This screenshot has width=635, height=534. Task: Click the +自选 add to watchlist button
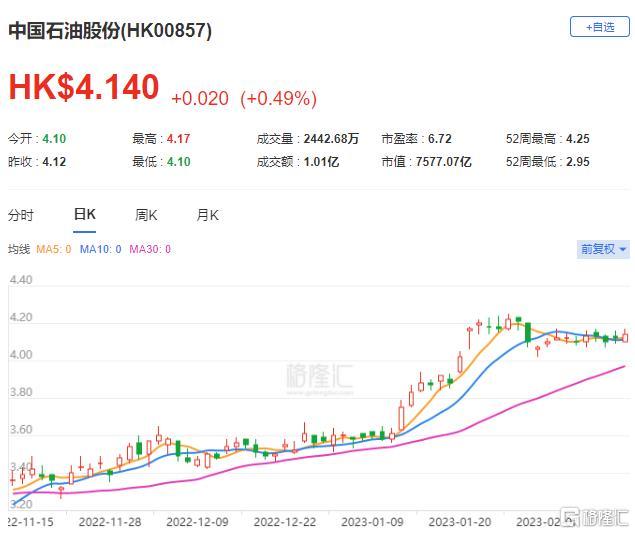pyautogui.click(x=599, y=27)
